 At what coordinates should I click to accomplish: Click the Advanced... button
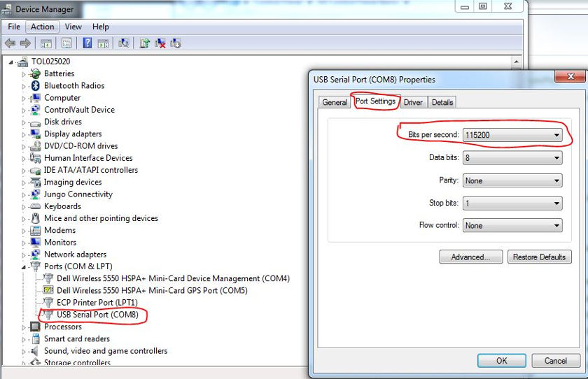(x=470, y=257)
